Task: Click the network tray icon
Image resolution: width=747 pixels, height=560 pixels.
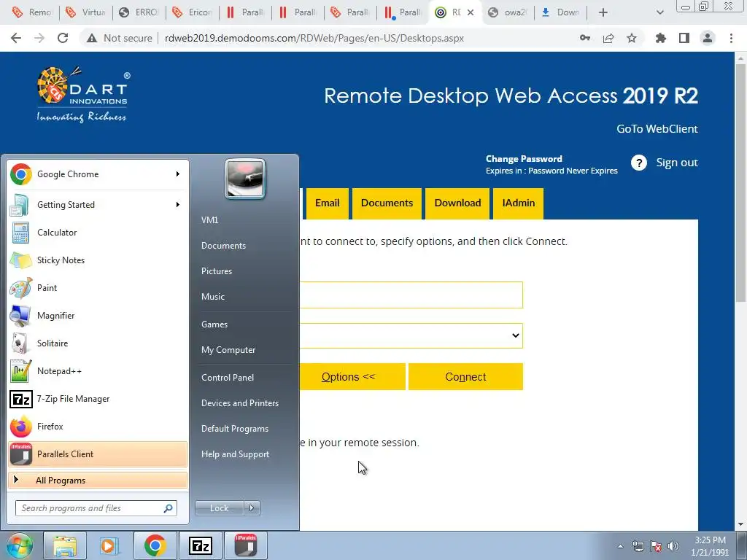Action: click(638, 547)
